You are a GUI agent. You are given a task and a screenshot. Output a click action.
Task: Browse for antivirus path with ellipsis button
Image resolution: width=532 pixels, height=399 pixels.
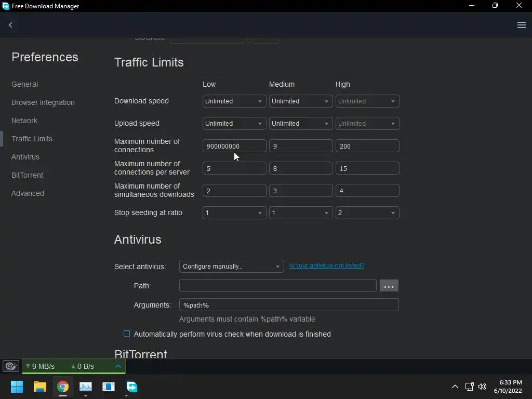pyautogui.click(x=389, y=286)
